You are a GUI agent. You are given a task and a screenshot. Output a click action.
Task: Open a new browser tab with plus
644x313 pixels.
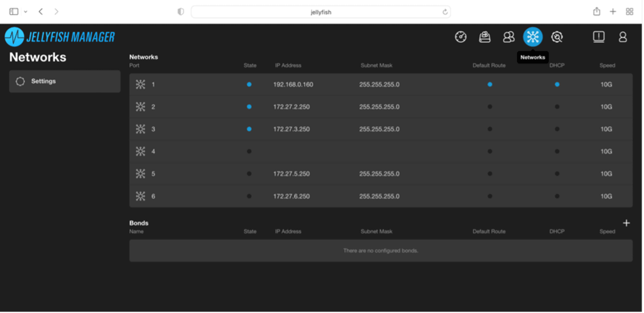[613, 12]
